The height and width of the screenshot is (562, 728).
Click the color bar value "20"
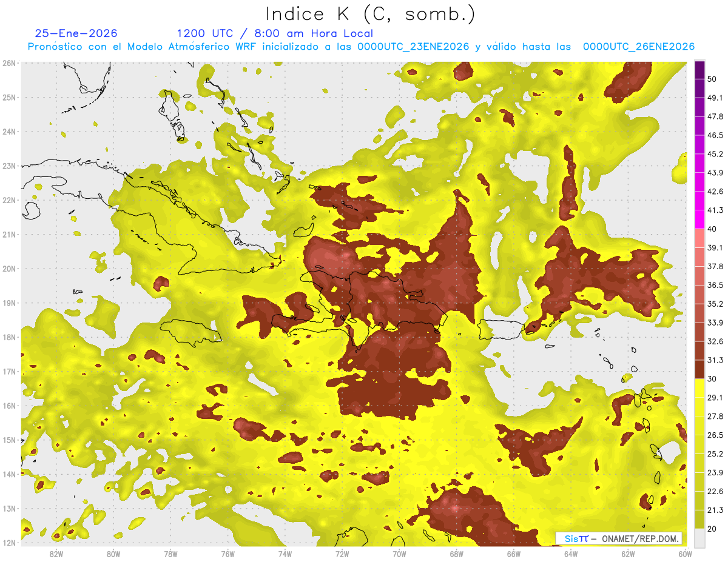click(712, 529)
